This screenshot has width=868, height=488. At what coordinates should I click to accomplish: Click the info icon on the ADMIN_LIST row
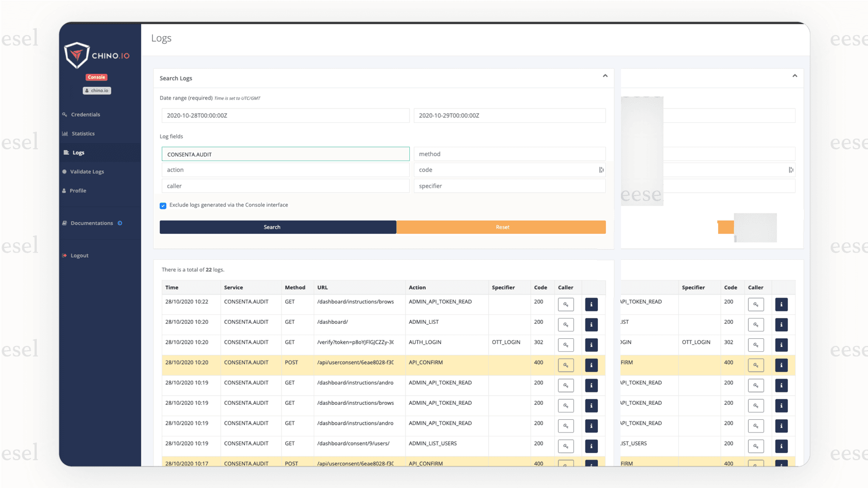pyautogui.click(x=591, y=324)
